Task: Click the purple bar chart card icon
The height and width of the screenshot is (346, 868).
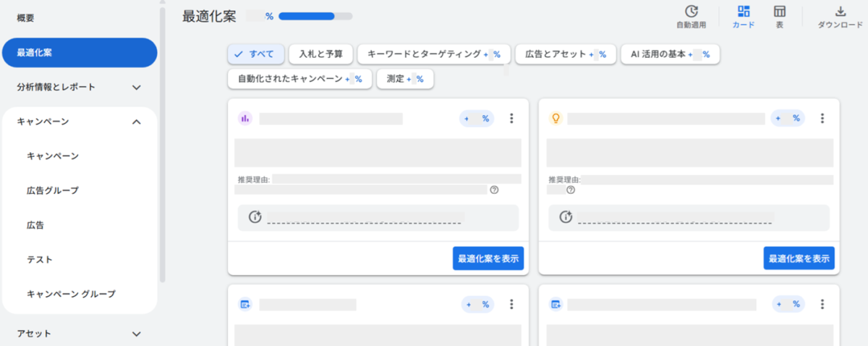Action: coord(244,119)
